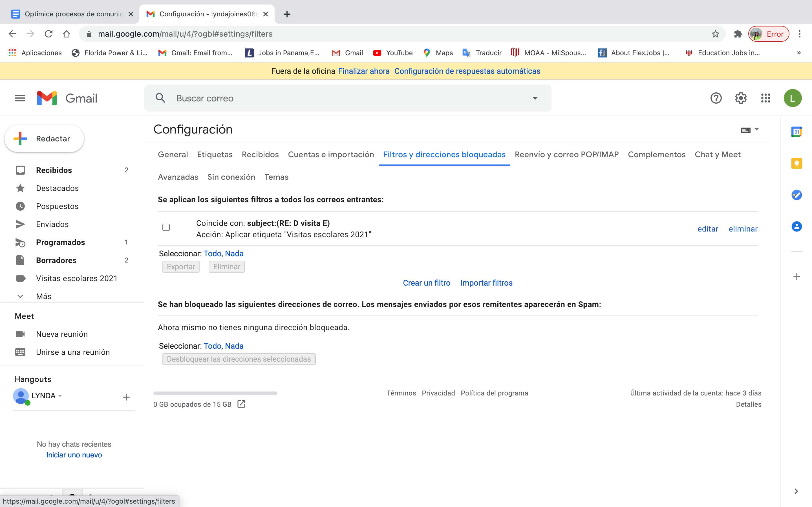This screenshot has height=507, width=812.
Task: Click the Crear un filtro link
Action: point(427,283)
